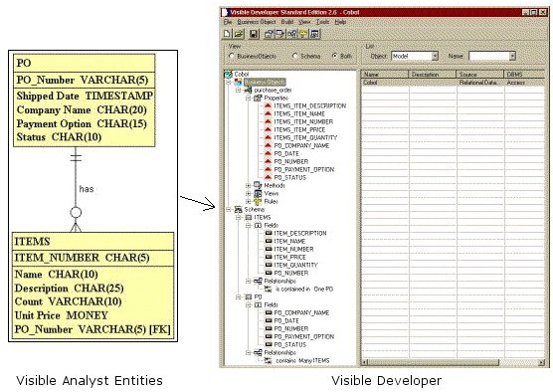Click the Name column header
Image resolution: width=553 pixels, height=392 pixels.
pyautogui.click(x=385, y=75)
